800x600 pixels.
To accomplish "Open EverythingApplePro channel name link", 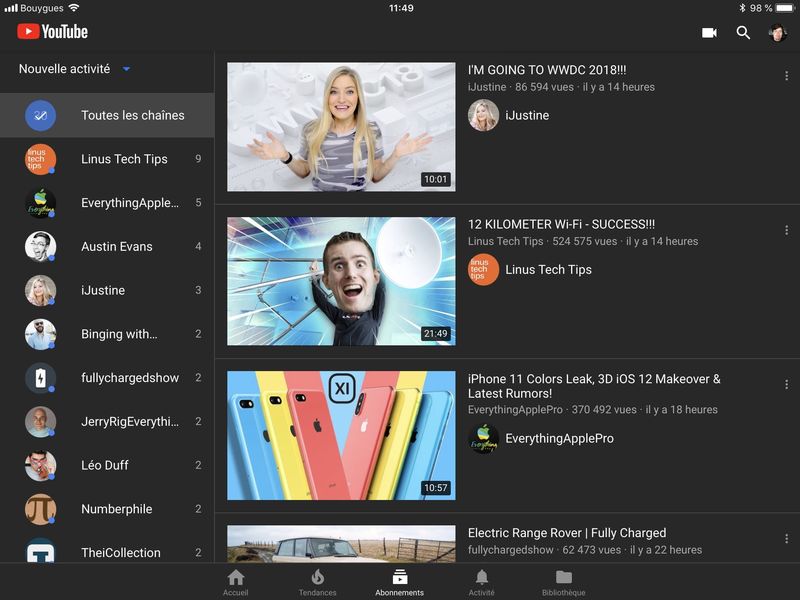I will (x=560, y=438).
